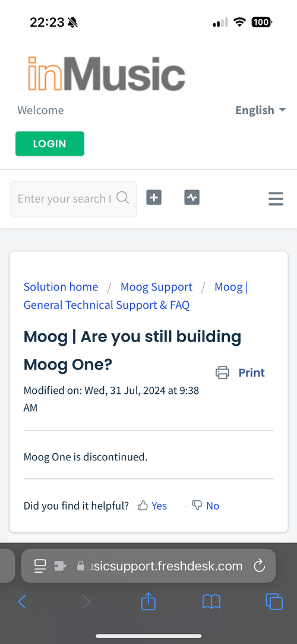Click the plus new ticket icon
The width and height of the screenshot is (297, 644).
(x=154, y=198)
